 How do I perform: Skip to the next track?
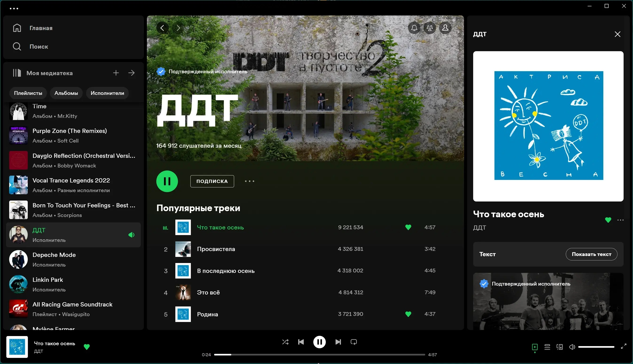click(x=338, y=342)
